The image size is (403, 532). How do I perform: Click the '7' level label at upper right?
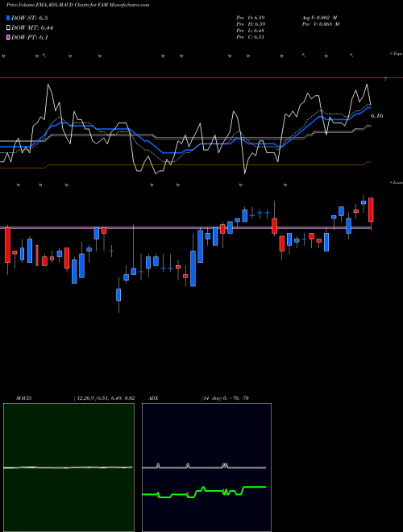385,79
